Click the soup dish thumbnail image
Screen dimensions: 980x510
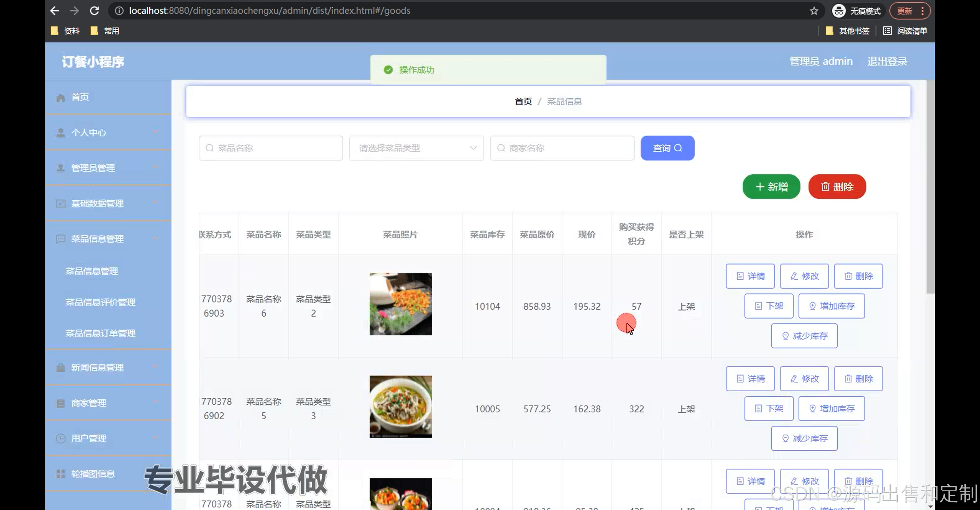pyautogui.click(x=400, y=407)
